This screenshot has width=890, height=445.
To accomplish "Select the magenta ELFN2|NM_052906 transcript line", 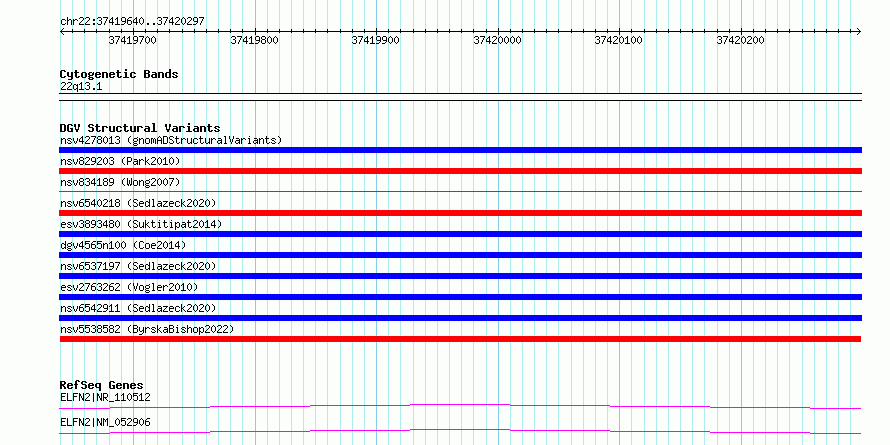I will coord(460,431).
